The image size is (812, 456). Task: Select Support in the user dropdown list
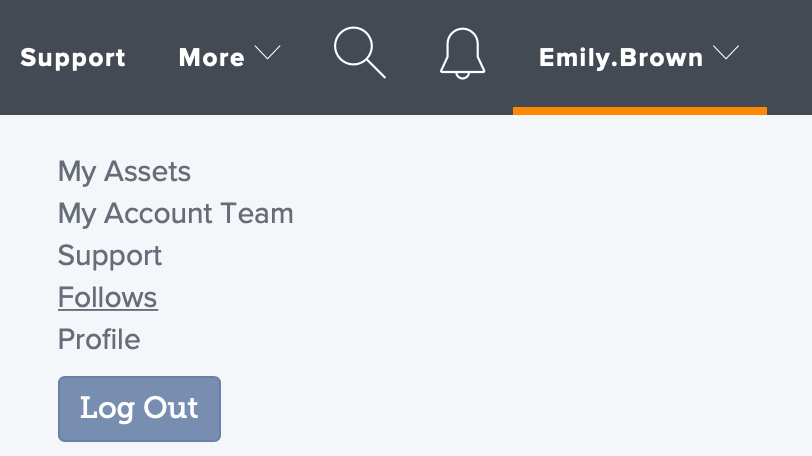(x=110, y=255)
